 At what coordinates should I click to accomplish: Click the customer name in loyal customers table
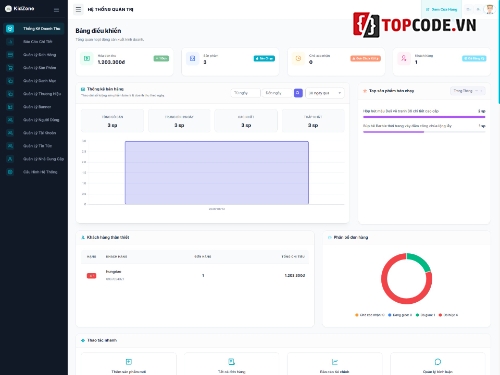113,272
